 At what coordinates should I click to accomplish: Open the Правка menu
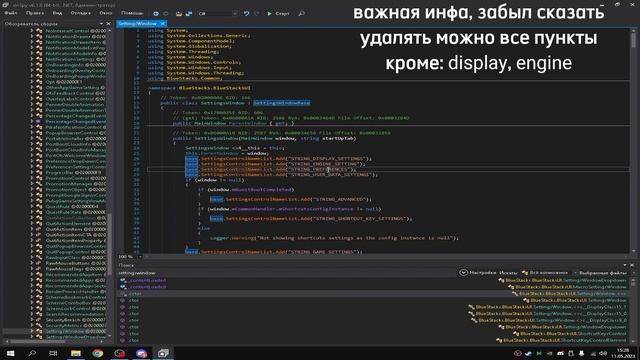click(x=35, y=13)
